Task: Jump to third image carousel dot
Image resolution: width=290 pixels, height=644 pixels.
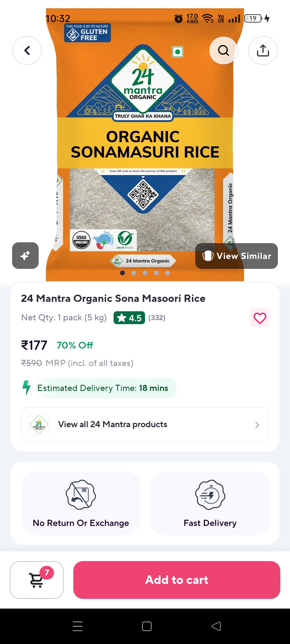Action: pos(145,273)
